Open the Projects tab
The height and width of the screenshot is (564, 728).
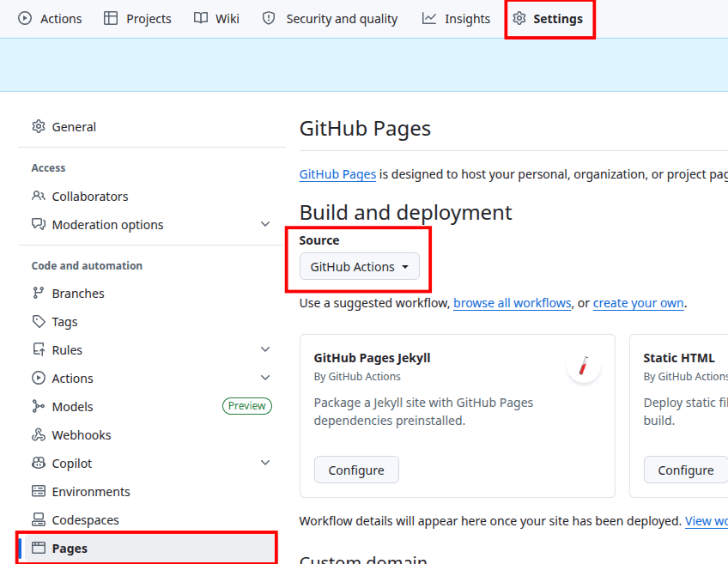137,19
